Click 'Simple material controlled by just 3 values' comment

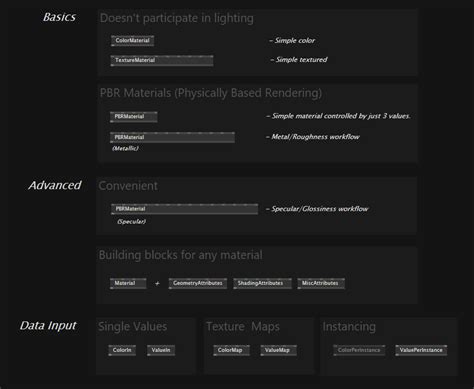(338, 116)
